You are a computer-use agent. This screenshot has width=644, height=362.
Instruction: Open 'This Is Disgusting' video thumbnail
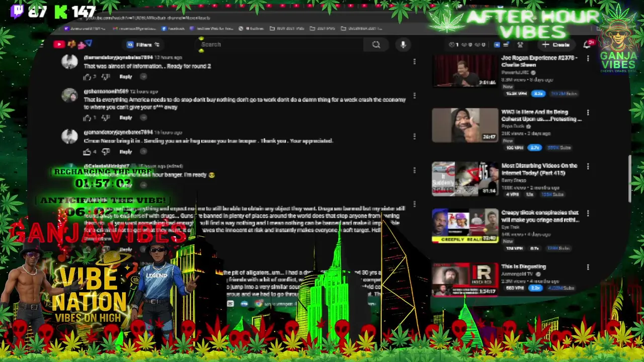click(465, 280)
